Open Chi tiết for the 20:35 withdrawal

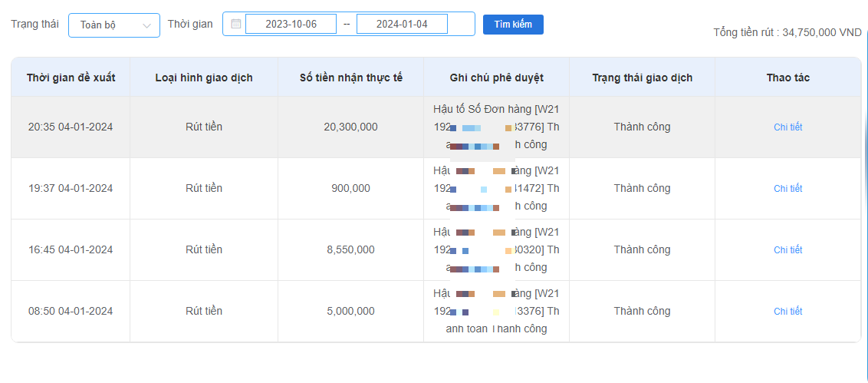coord(787,127)
